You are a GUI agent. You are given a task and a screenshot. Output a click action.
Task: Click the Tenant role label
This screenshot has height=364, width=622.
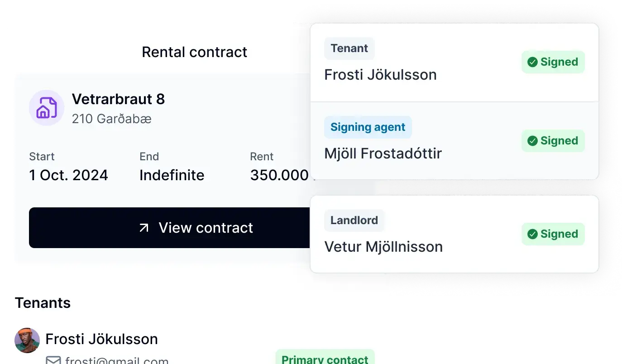click(x=349, y=48)
